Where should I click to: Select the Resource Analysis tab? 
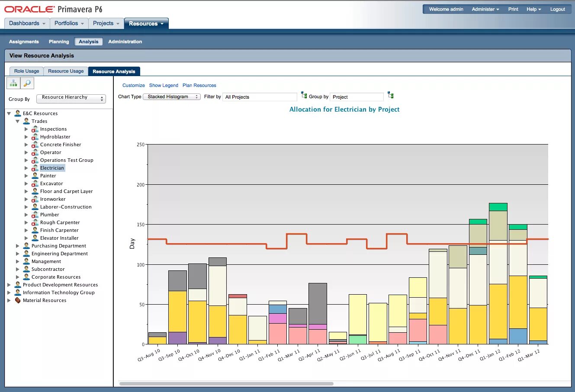coord(114,71)
